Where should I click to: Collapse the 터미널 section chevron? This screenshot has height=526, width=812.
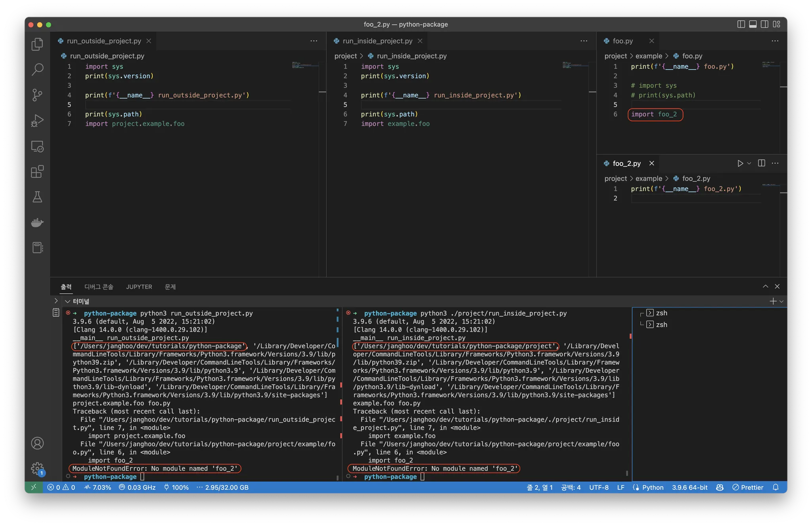(x=67, y=301)
